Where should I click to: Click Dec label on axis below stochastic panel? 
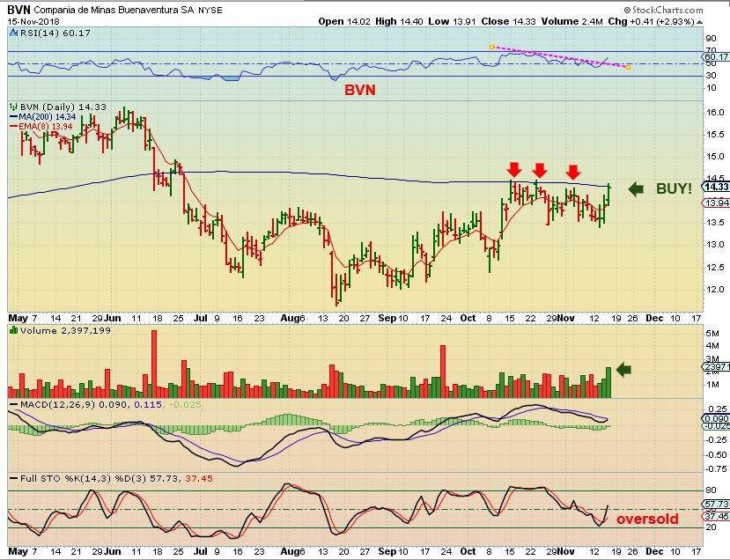click(x=654, y=551)
